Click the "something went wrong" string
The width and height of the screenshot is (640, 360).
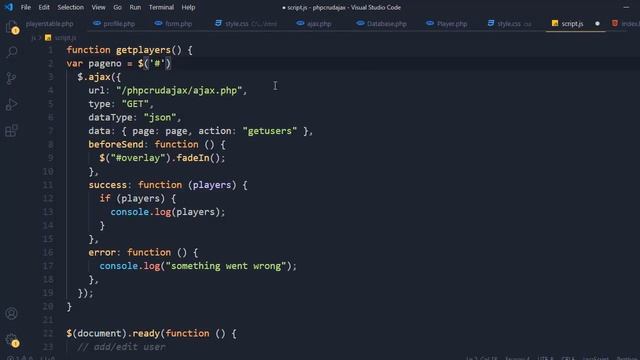click(226, 266)
